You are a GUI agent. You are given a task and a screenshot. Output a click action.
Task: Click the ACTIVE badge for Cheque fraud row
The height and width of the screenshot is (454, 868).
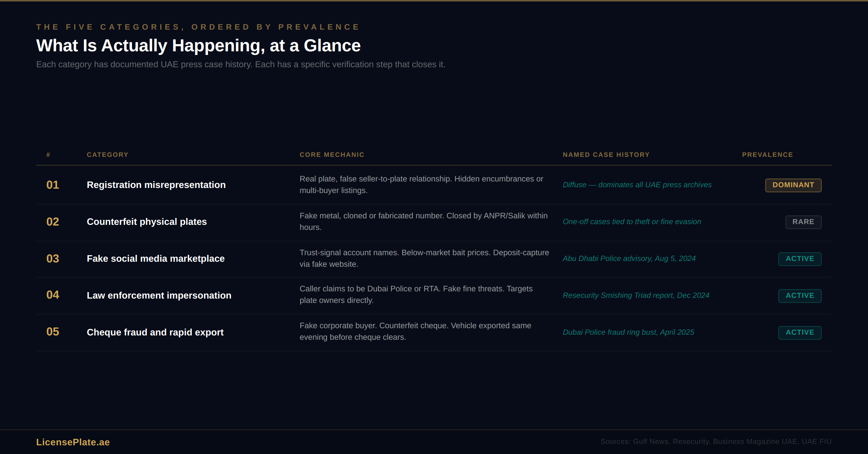point(799,333)
